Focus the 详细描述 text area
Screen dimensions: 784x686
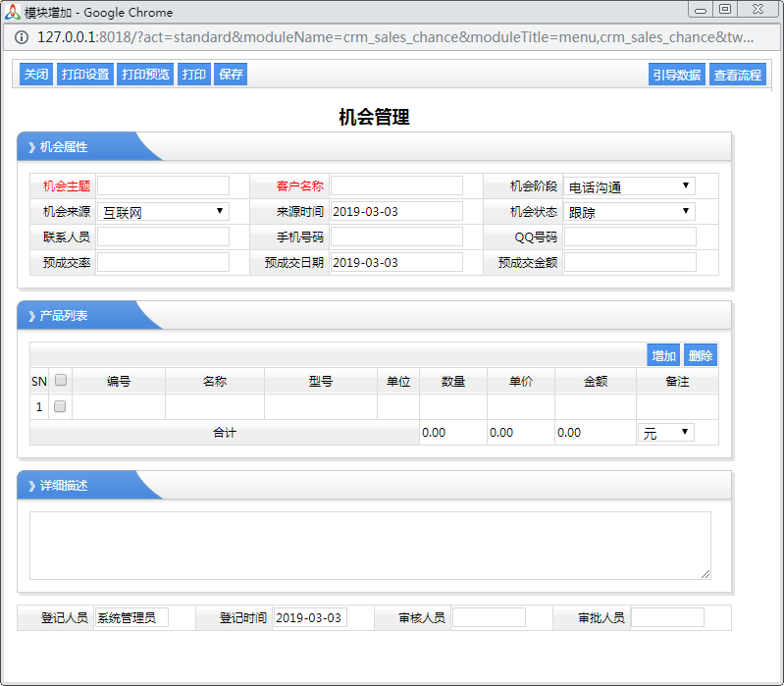point(370,546)
